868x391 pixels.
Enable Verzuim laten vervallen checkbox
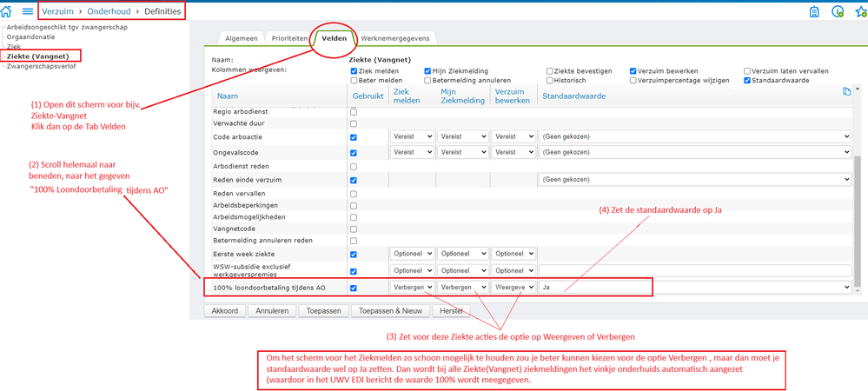[x=747, y=71]
